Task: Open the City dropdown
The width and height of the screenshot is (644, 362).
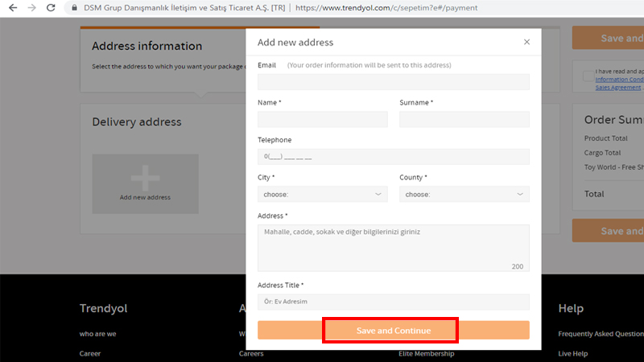Action: coord(323,194)
